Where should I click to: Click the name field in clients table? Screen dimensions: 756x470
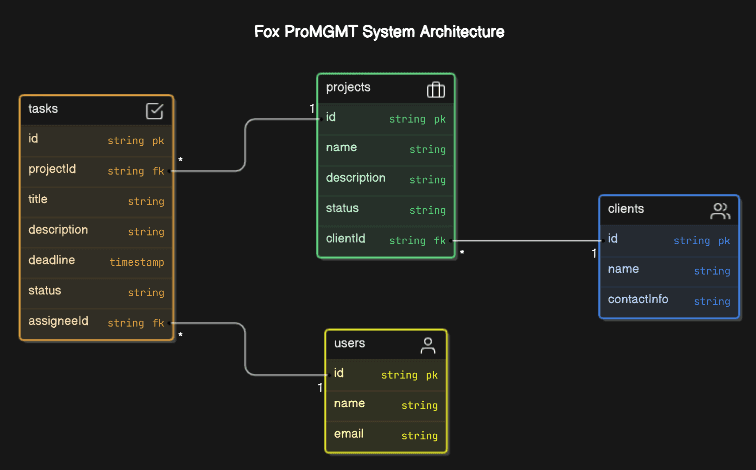pyautogui.click(x=669, y=270)
